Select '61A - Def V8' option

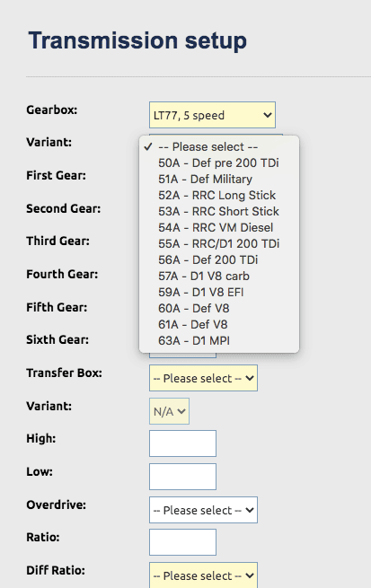[219, 324]
